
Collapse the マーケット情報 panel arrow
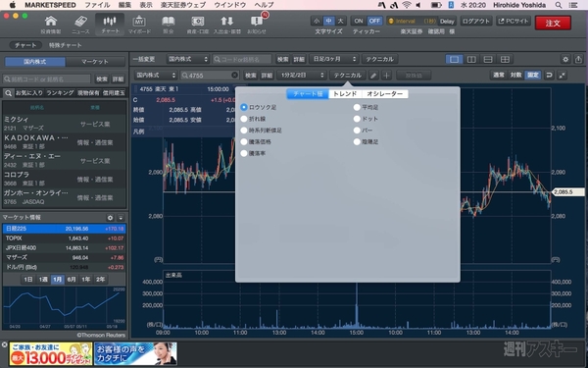[121, 218]
